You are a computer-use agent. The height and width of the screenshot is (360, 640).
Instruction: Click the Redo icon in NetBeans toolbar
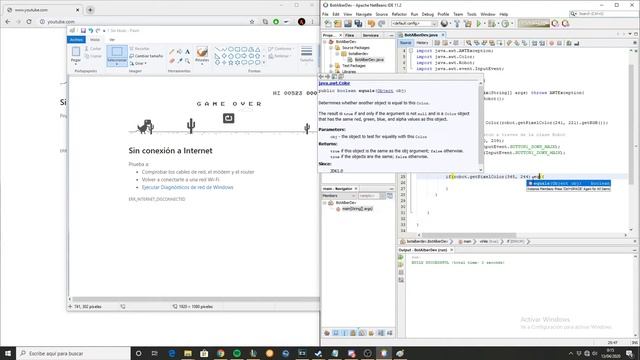pos(382,24)
